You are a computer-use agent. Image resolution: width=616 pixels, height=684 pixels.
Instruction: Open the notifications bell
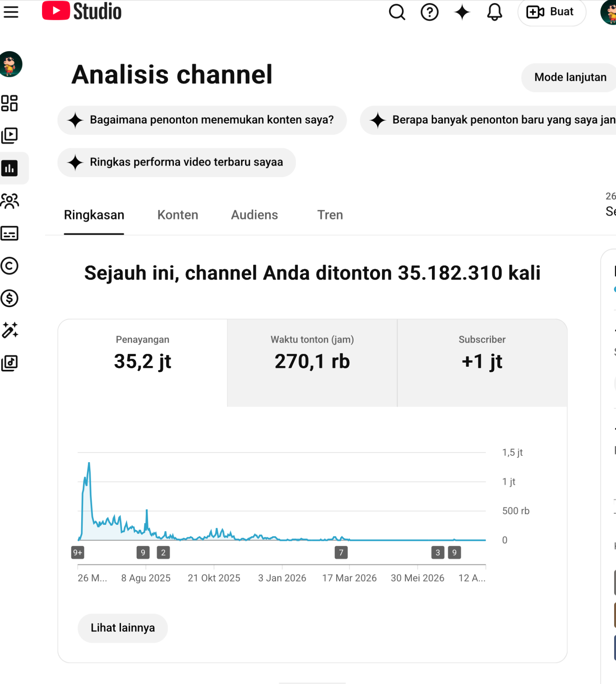(494, 12)
